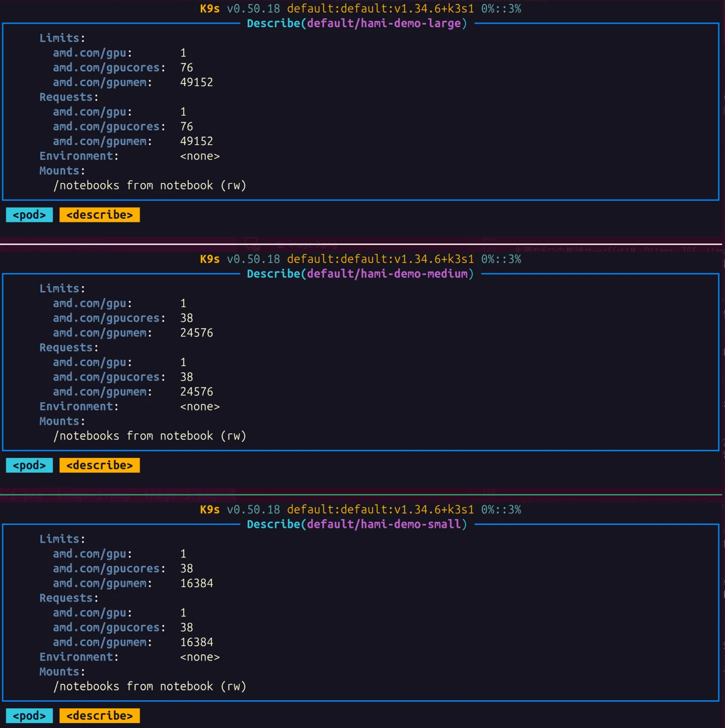Select Limits amd.com/gpucores label in hami-demo-large
The height and width of the screenshot is (728, 725).
(x=109, y=68)
